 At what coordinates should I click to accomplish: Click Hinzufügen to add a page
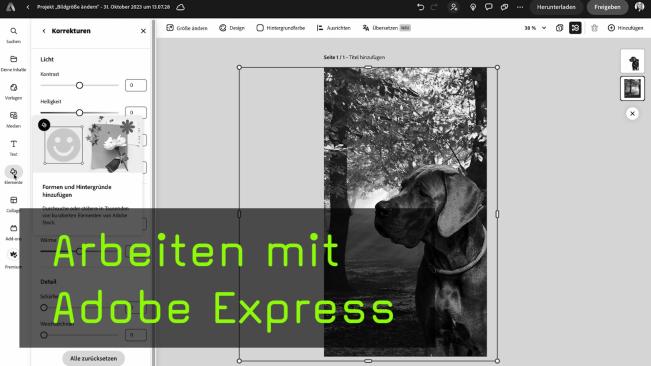click(625, 28)
